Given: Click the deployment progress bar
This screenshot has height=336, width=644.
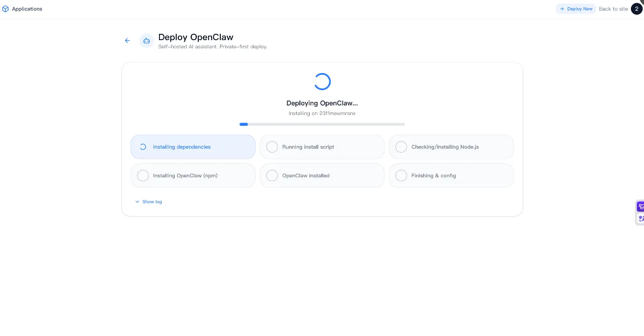Looking at the screenshot, I should pyautogui.click(x=322, y=124).
